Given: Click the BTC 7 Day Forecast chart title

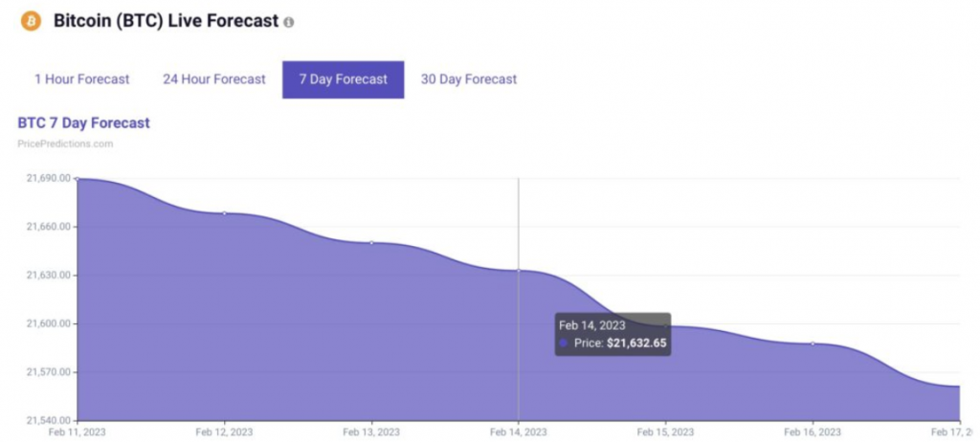Looking at the screenshot, I should click(84, 123).
